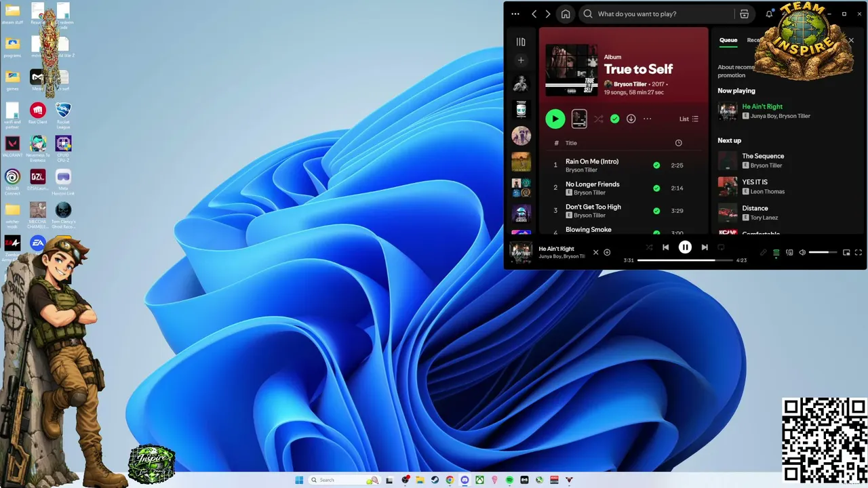This screenshot has height=488, width=868.
Task: Go forward in Spotify navigation
Action: click(x=548, y=14)
